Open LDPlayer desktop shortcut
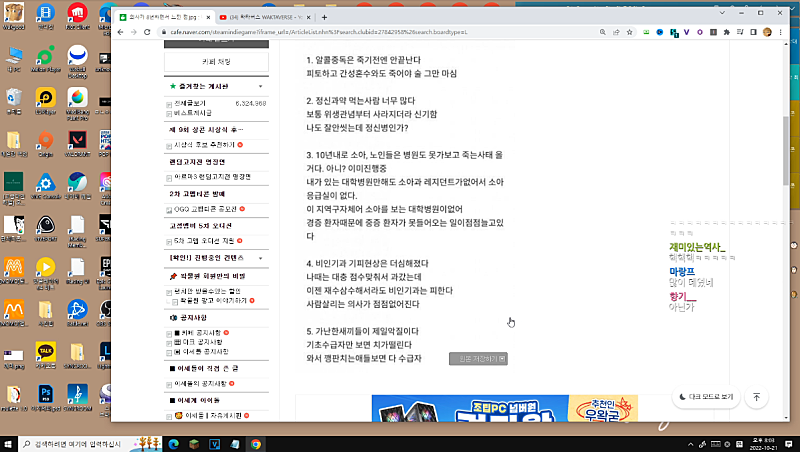 pyautogui.click(x=45, y=101)
